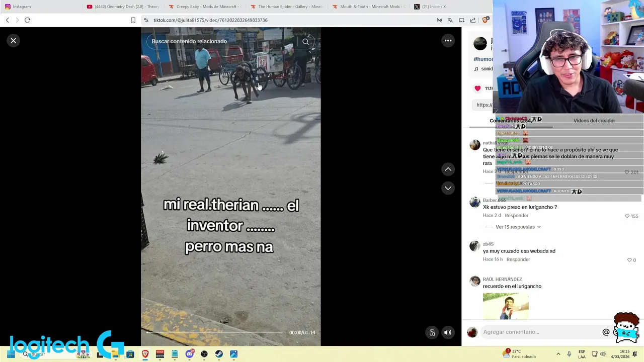Toggle the mini-player/auto-scroll icon beside volume
This screenshot has height=362, width=644.
[432, 332]
